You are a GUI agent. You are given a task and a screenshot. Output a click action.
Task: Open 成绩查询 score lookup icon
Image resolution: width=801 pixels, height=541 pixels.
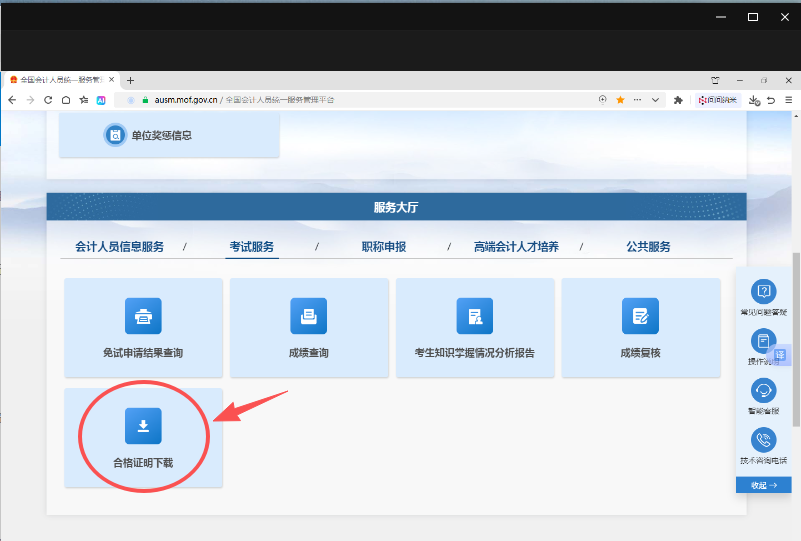coord(309,316)
